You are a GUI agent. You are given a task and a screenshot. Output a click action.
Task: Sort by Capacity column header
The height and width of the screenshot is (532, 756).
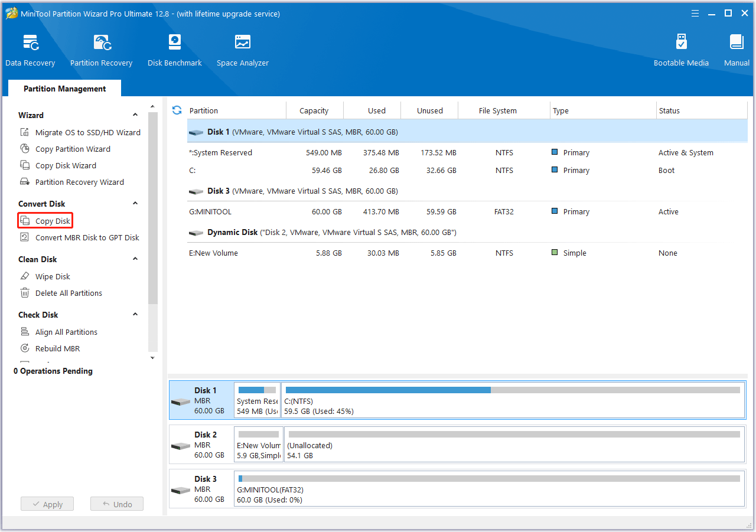[314, 110]
